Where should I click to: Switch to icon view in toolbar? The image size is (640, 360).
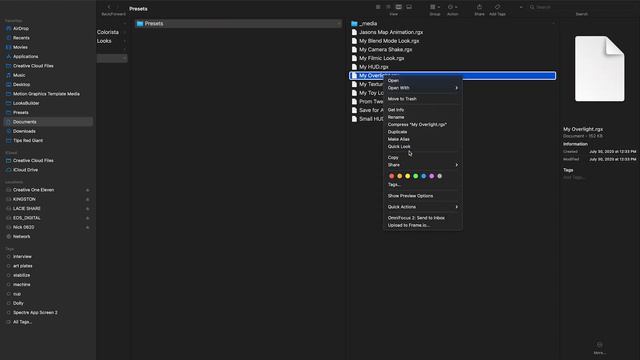click(378, 7)
